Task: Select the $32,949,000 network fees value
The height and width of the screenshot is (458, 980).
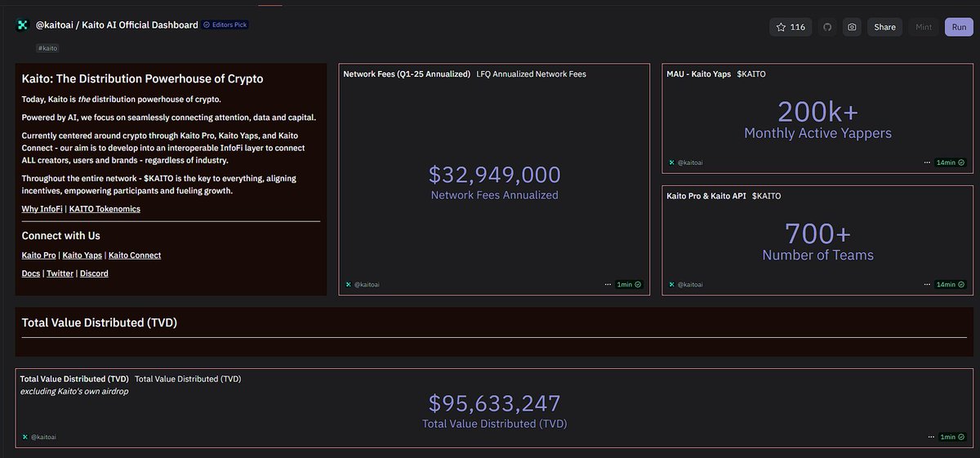Action: 495,174
